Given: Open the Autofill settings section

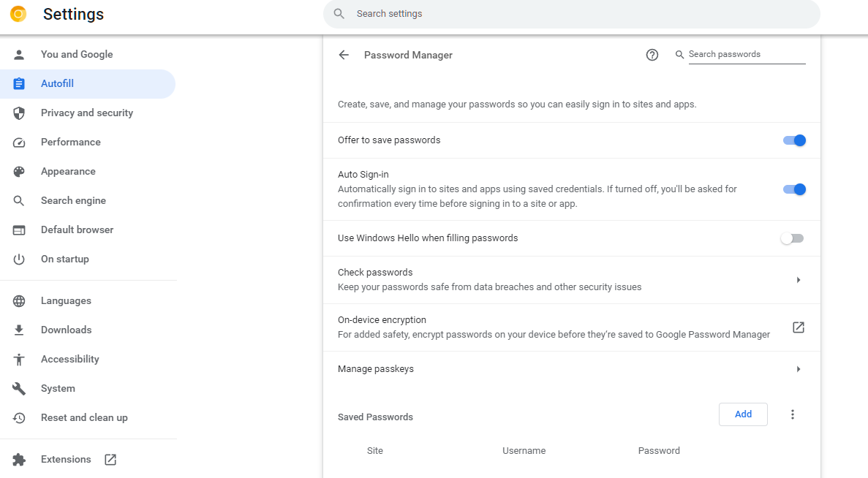Looking at the screenshot, I should pyautogui.click(x=57, y=84).
